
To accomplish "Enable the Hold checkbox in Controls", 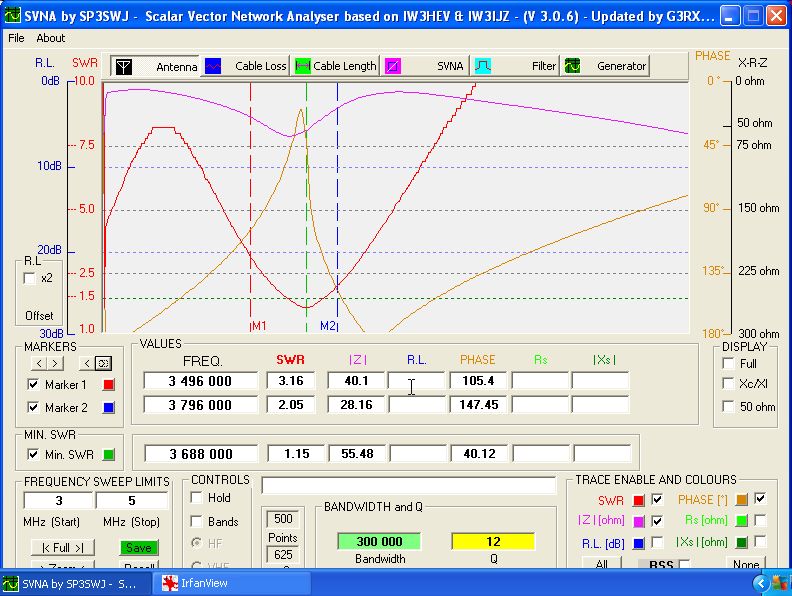I will pyautogui.click(x=197, y=498).
